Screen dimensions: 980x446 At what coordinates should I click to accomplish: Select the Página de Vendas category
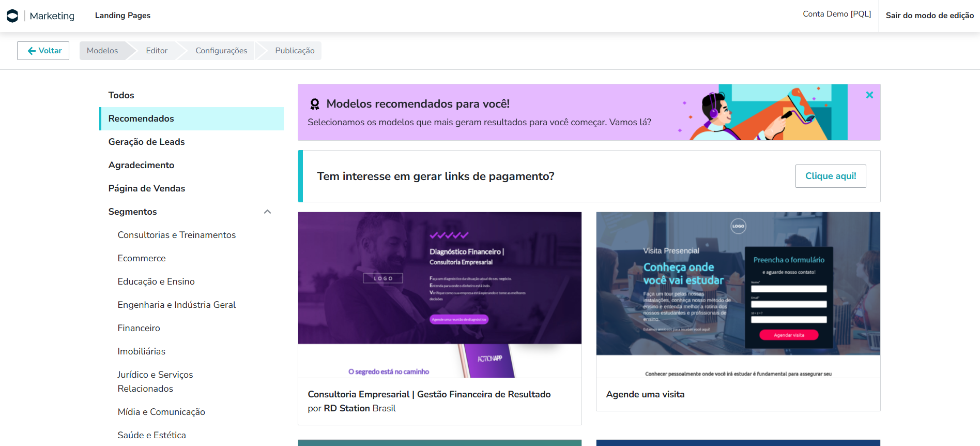click(x=191, y=188)
